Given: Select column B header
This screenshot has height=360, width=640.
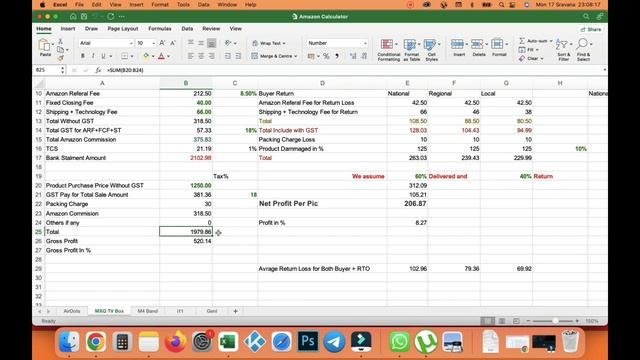Looking at the screenshot, I should pyautogui.click(x=186, y=83).
